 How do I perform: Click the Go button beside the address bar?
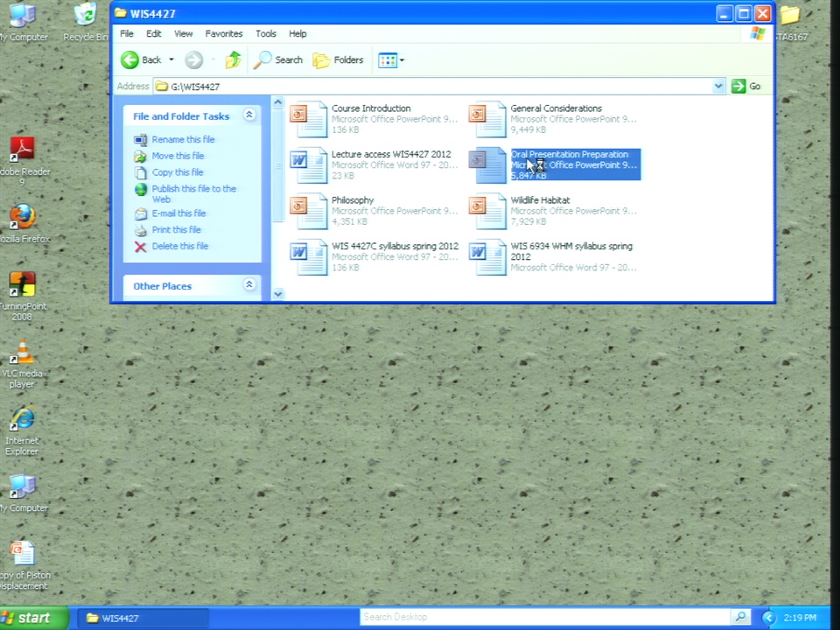point(746,87)
